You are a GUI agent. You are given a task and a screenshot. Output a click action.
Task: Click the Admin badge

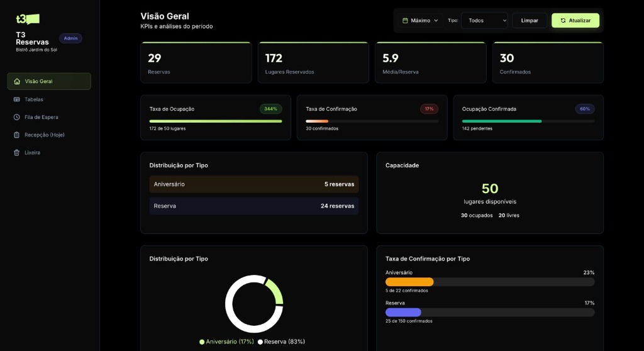[x=70, y=38]
